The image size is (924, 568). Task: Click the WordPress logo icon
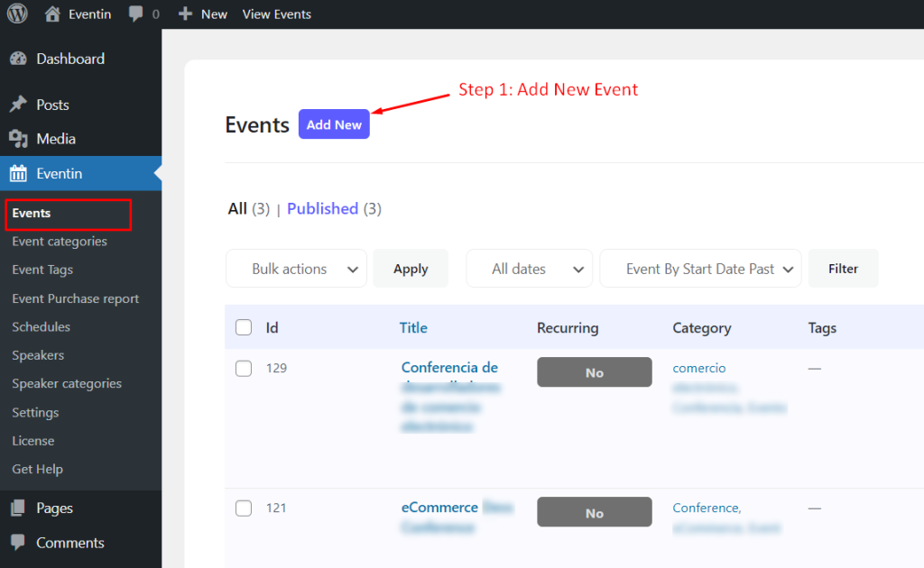tap(18, 13)
